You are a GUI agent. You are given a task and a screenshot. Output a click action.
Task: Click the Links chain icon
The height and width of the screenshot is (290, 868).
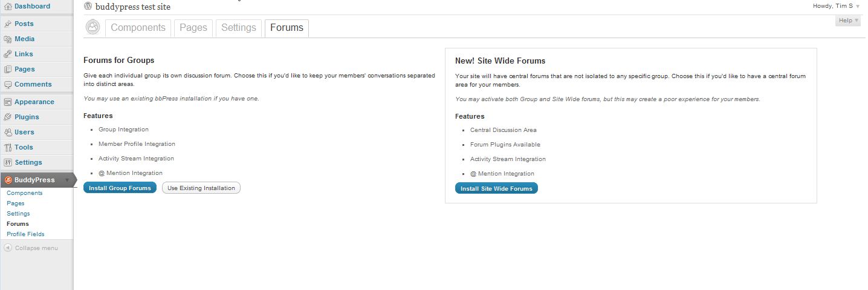pyautogui.click(x=7, y=54)
